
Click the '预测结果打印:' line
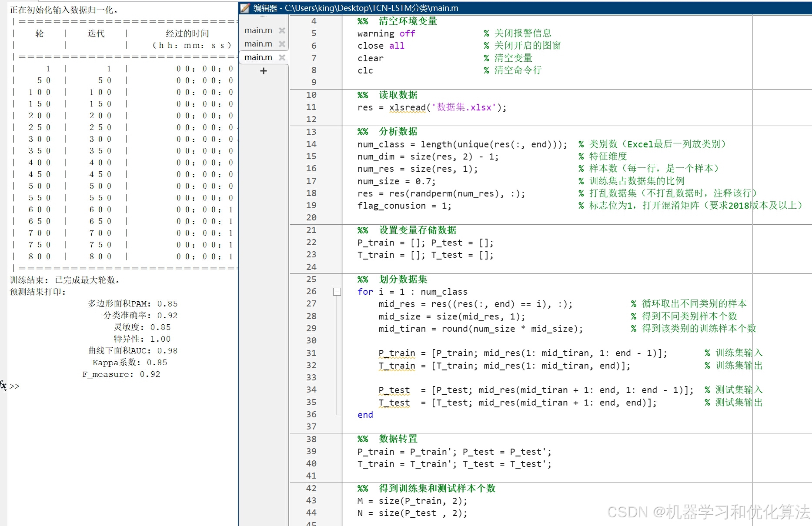38,292
